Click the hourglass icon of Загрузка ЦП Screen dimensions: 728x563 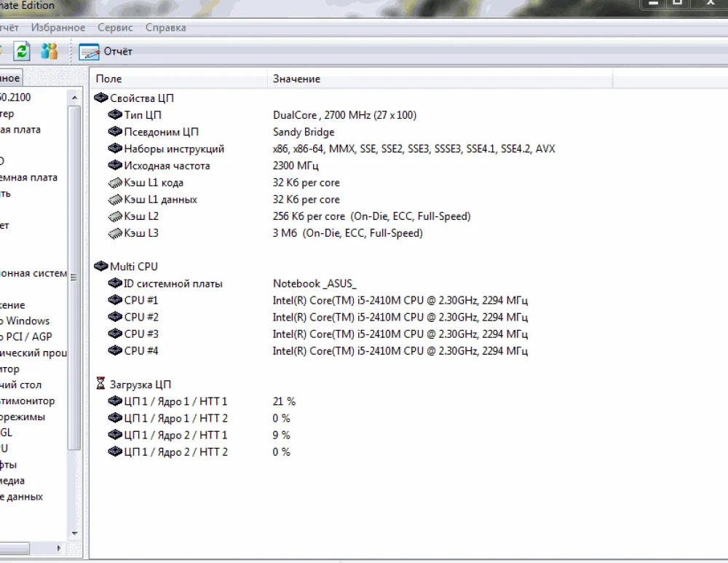click(100, 384)
